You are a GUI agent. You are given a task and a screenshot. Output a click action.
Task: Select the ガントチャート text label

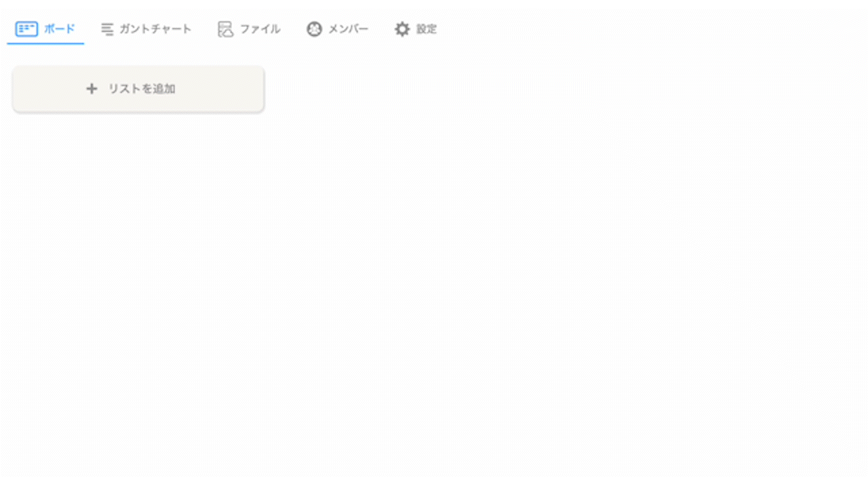(x=155, y=29)
